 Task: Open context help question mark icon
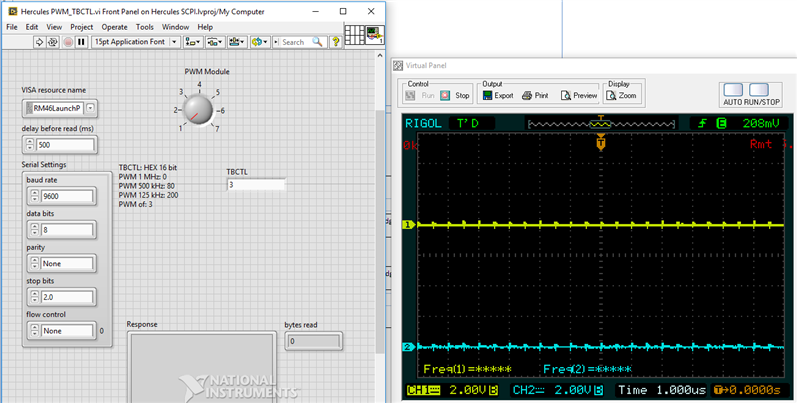click(x=335, y=42)
